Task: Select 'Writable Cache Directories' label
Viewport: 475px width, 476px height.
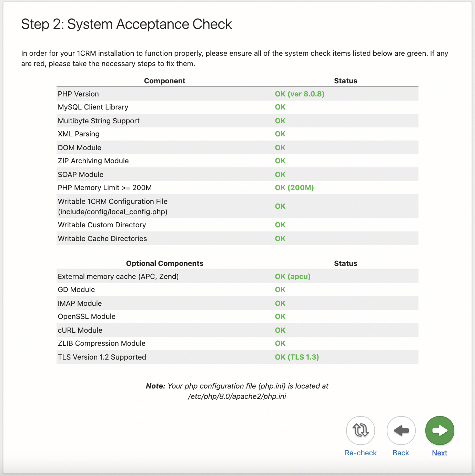Action: pos(102,239)
